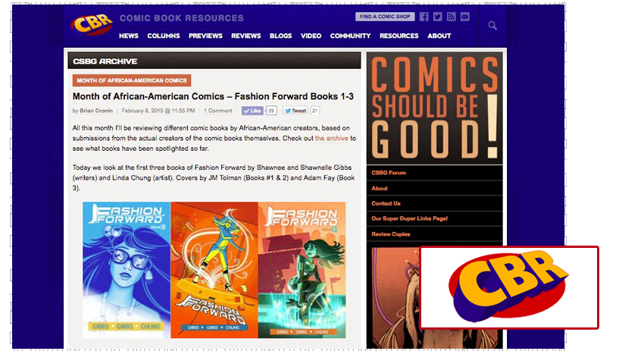Viewport: 644px width, 351px height.
Task: Open the Twitter icon in header
Action: point(437,17)
